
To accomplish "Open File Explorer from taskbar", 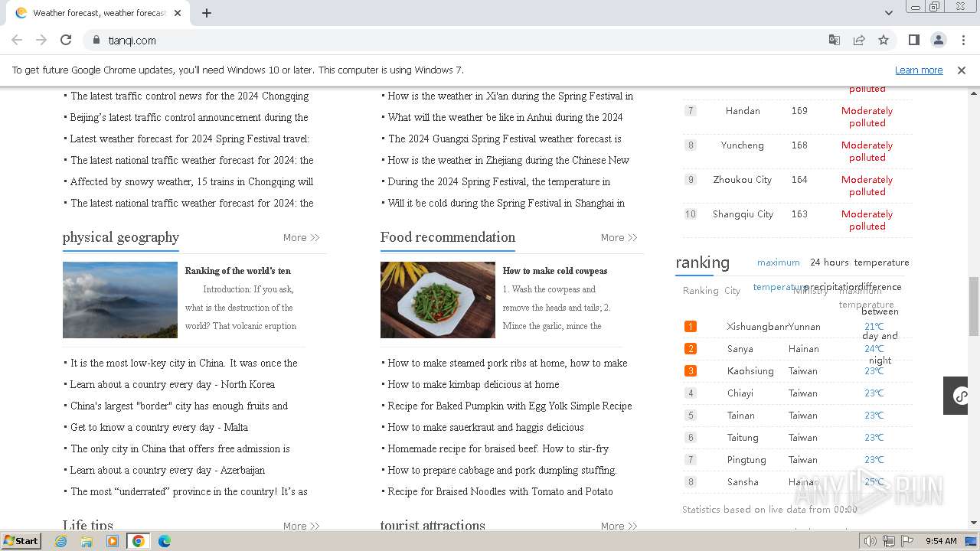I will [87, 541].
